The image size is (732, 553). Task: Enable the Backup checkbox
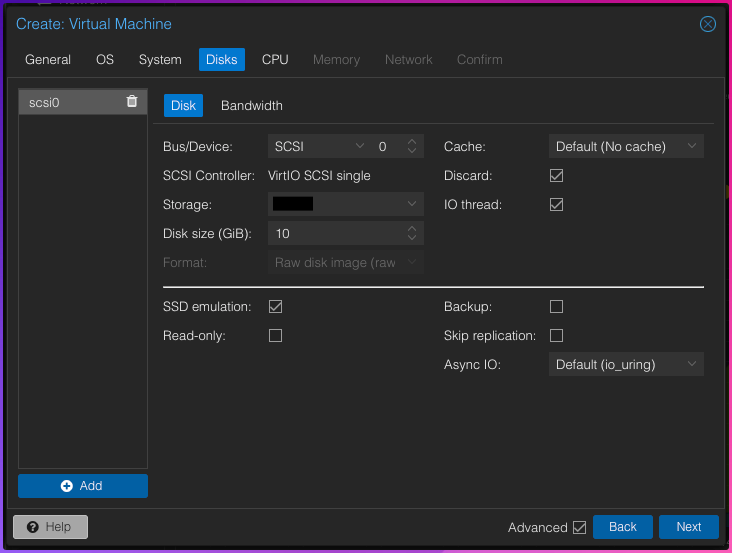557,307
